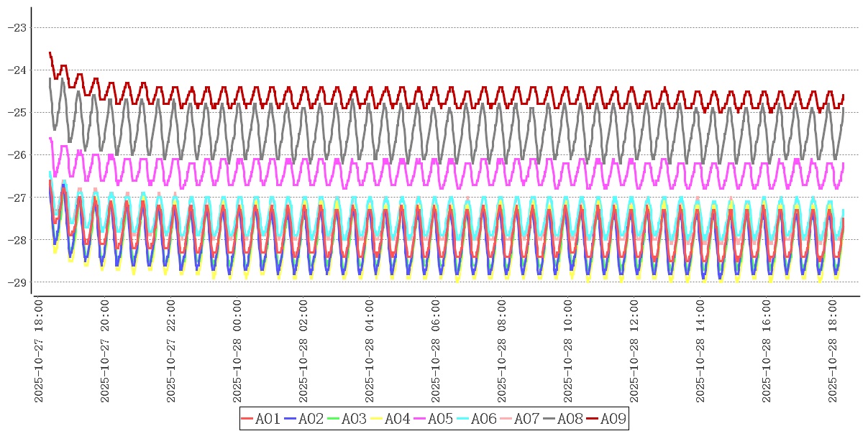Click the -29 y-axis label

tap(16, 282)
